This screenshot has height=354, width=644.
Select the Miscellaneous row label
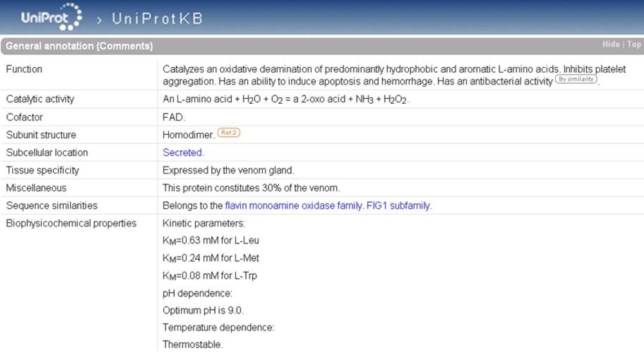pos(36,188)
